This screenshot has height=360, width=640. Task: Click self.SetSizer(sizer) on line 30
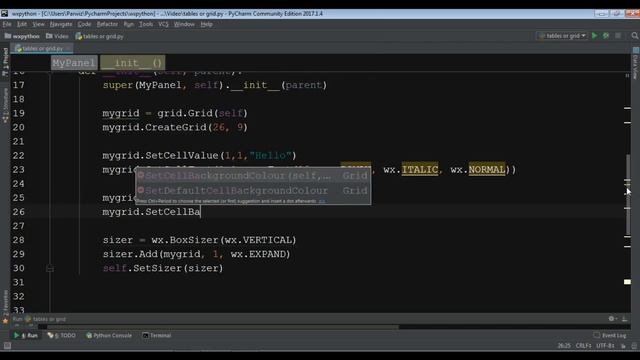tap(163, 268)
